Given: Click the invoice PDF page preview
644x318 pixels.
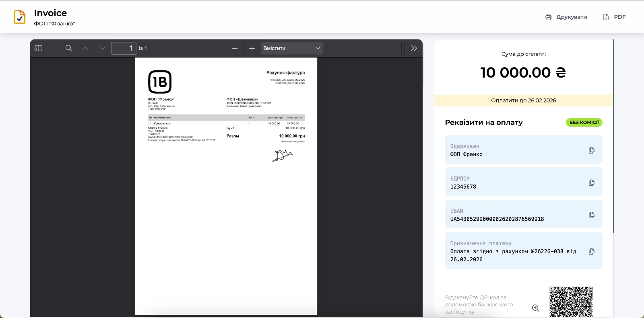Looking at the screenshot, I should (x=226, y=186).
